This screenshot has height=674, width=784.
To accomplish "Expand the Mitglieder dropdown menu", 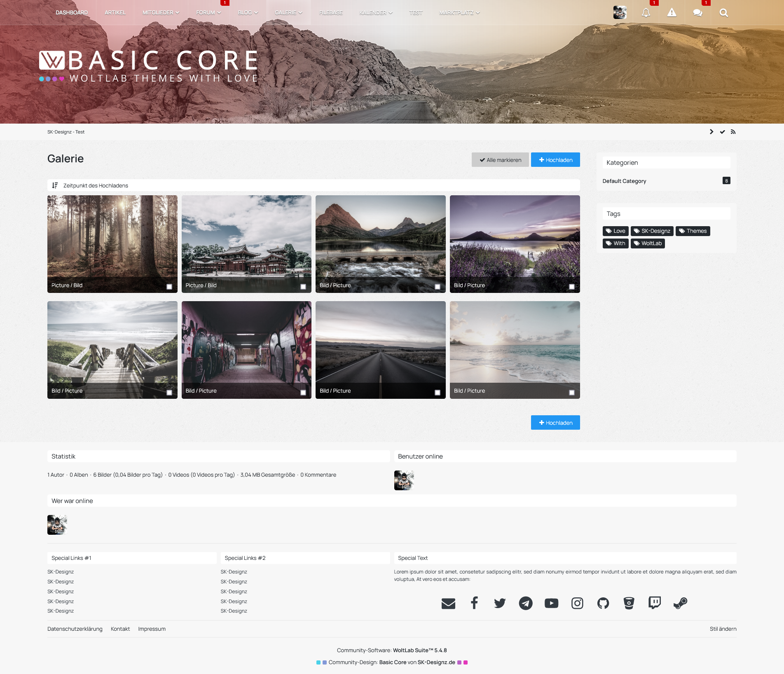I will [x=161, y=13].
